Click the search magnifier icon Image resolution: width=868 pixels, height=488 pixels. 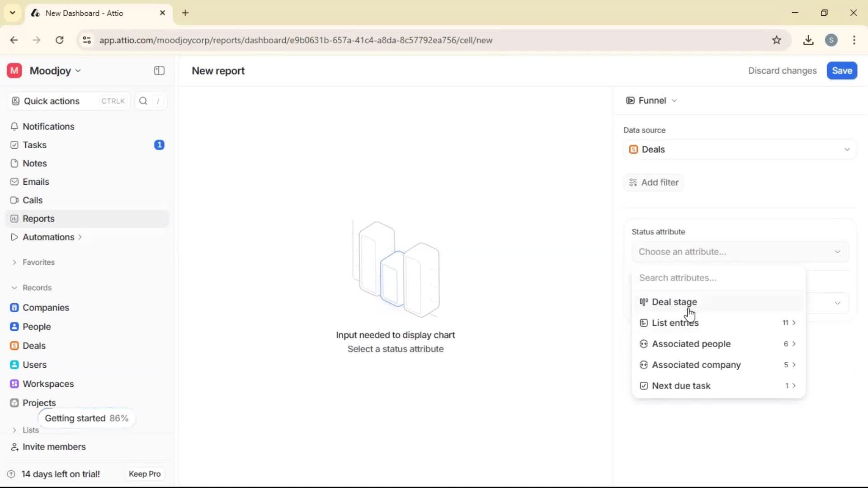(x=143, y=101)
